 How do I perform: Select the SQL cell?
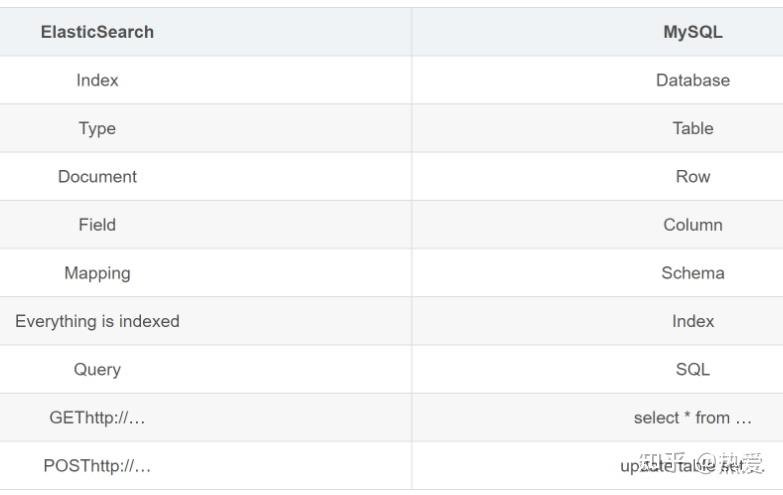[x=692, y=369]
